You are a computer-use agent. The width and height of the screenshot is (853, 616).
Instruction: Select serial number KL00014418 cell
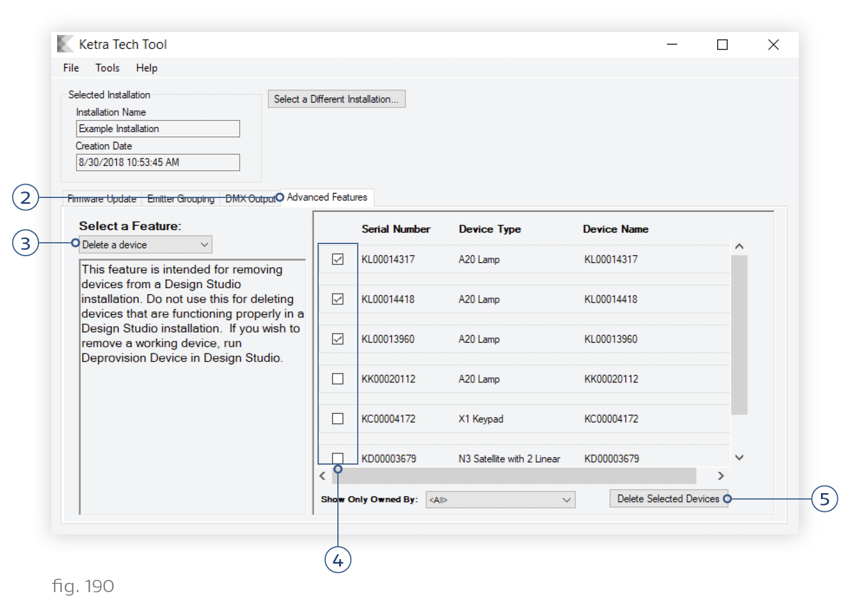388,299
